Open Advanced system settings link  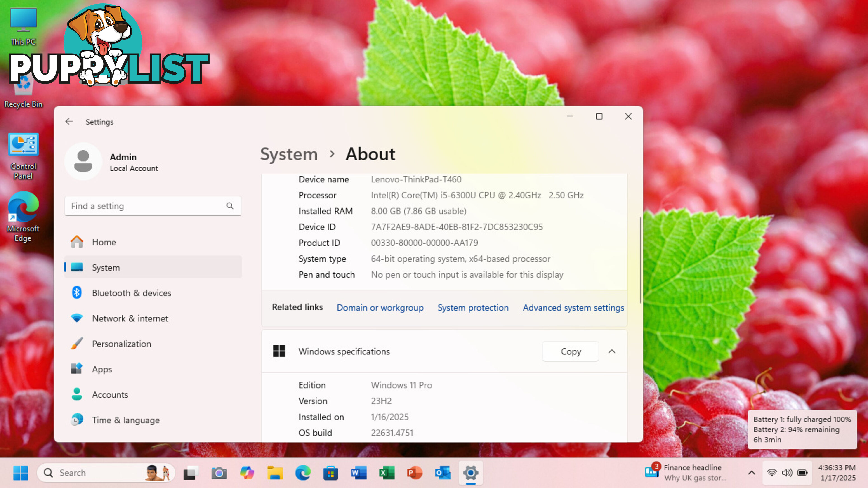click(x=573, y=308)
